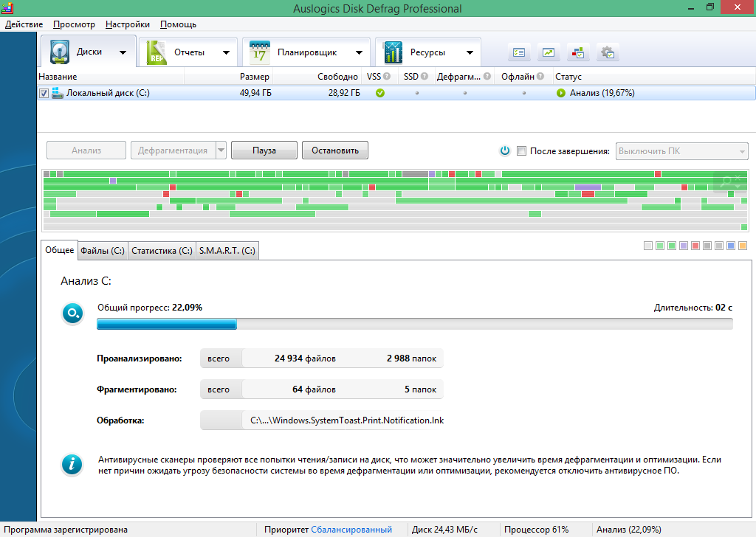The height and width of the screenshot is (537, 756).
Task: Toggle the blue power icon near После завершения
Action: click(504, 150)
